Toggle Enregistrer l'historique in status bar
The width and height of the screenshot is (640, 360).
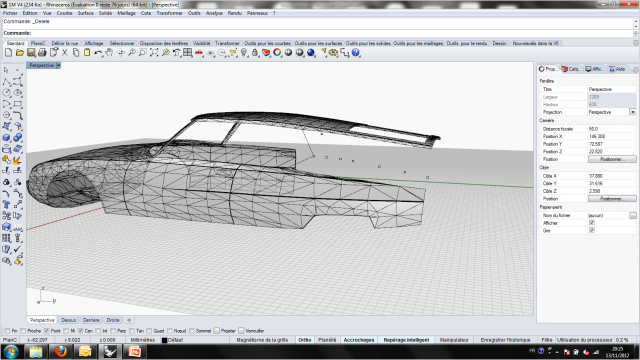pos(505,340)
